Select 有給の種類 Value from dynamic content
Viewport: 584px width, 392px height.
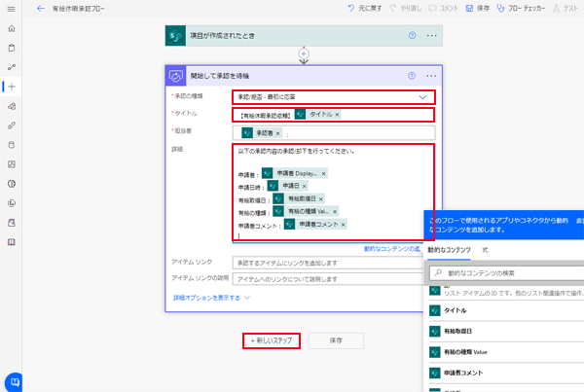[x=506, y=352]
